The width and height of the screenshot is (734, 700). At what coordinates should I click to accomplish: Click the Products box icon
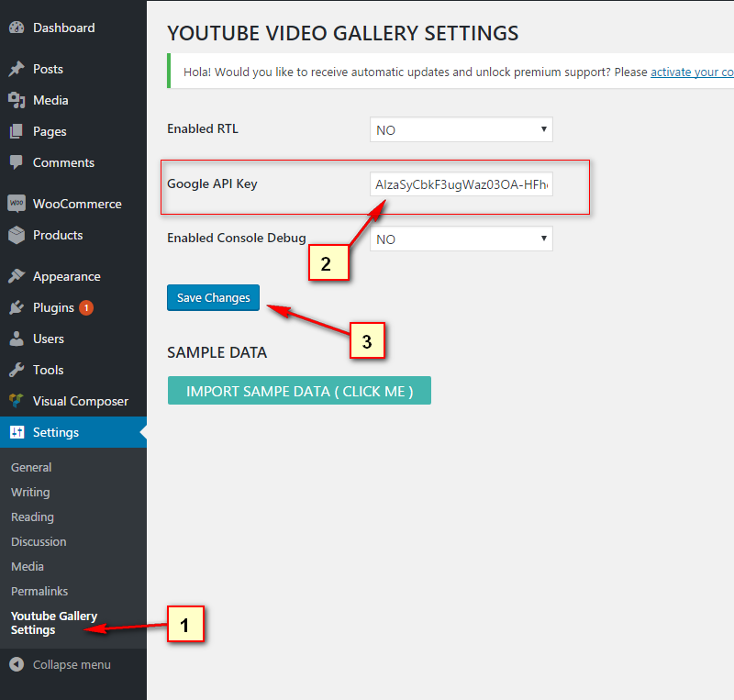coord(17,236)
